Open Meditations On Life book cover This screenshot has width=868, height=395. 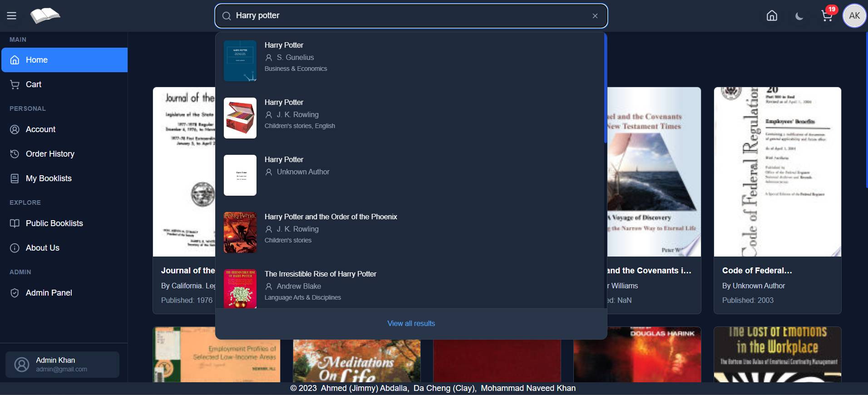pos(357,361)
